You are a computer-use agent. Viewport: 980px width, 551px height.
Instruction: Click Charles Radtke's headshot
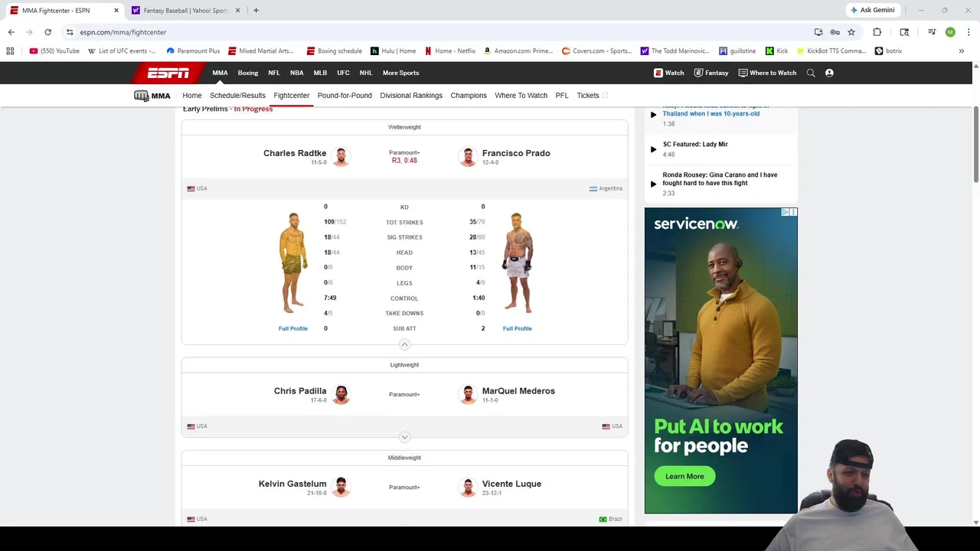click(341, 156)
